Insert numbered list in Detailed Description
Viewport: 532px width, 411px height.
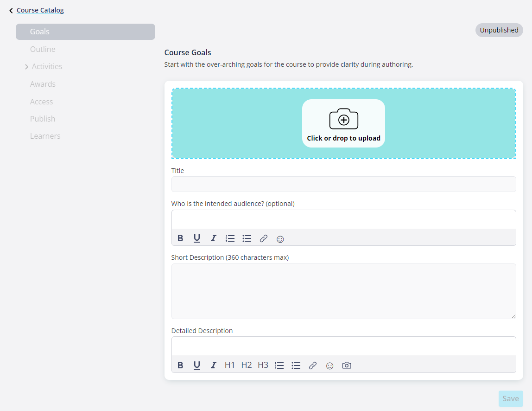(279, 366)
